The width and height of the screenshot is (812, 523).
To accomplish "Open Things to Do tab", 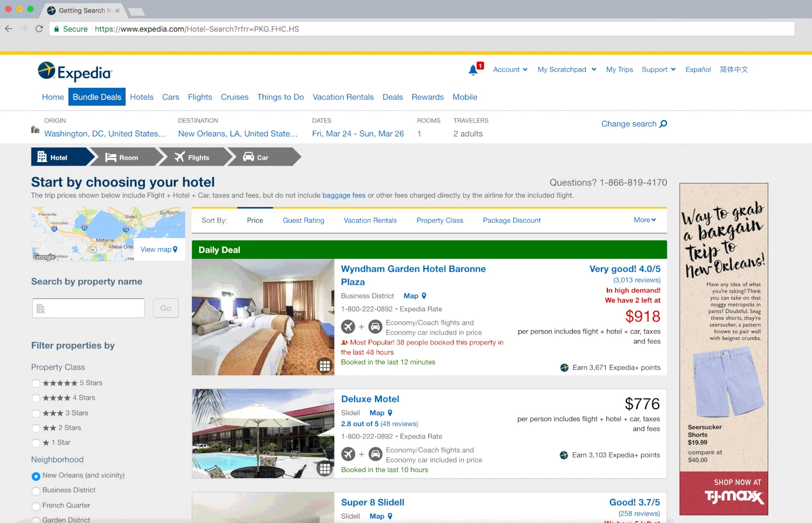I will point(280,97).
